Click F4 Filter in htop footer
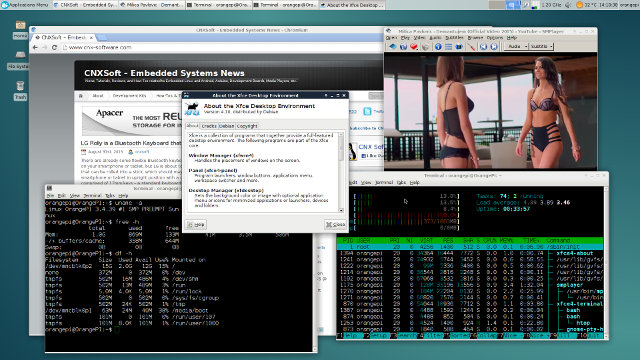 [430, 336]
